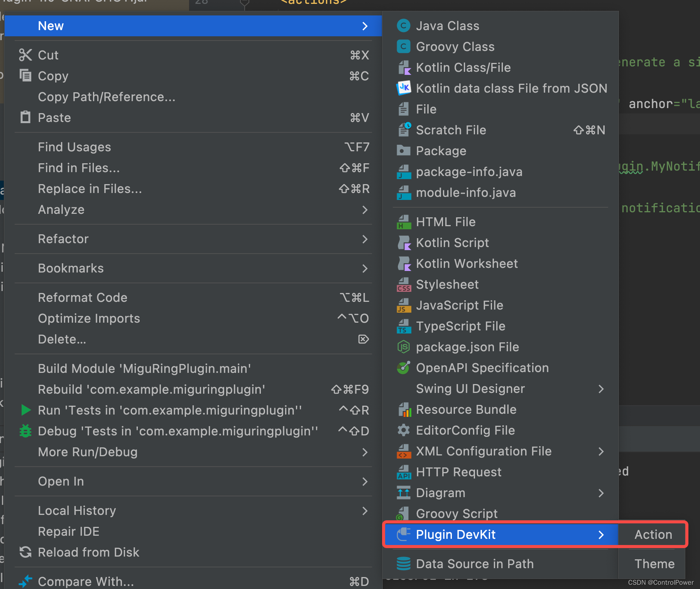The image size is (700, 589).
Task: Select the Groovy Class option
Action: tap(455, 46)
